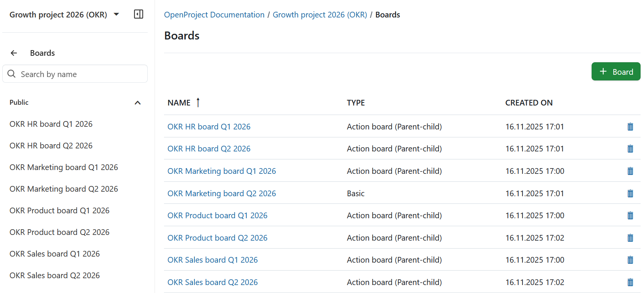Open the OpenProject Documentation breadcrumb link
This screenshot has height=293, width=644.
click(214, 15)
